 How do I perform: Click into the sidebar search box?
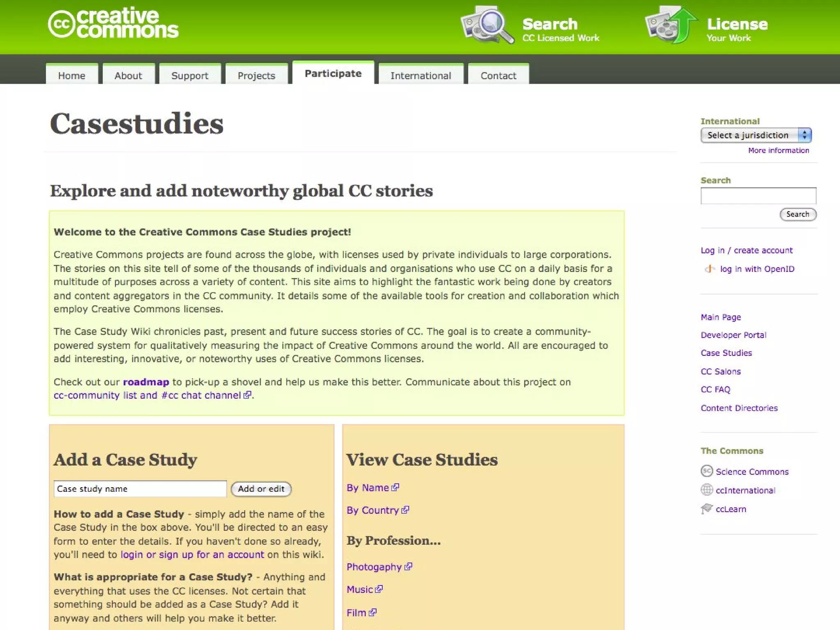[x=758, y=196]
